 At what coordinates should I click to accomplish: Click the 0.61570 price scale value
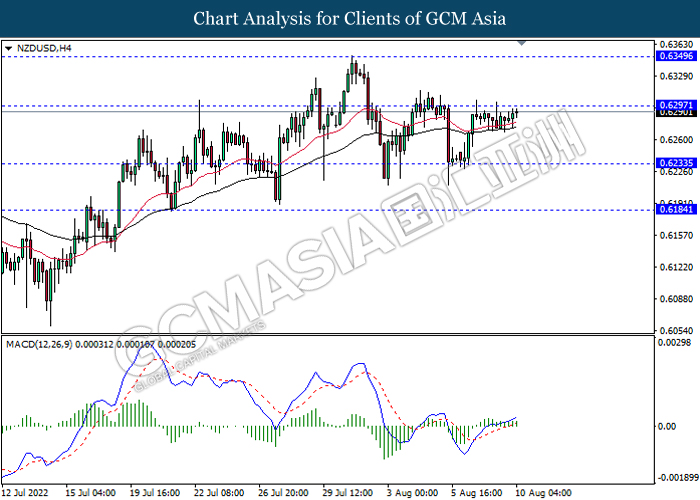point(677,235)
